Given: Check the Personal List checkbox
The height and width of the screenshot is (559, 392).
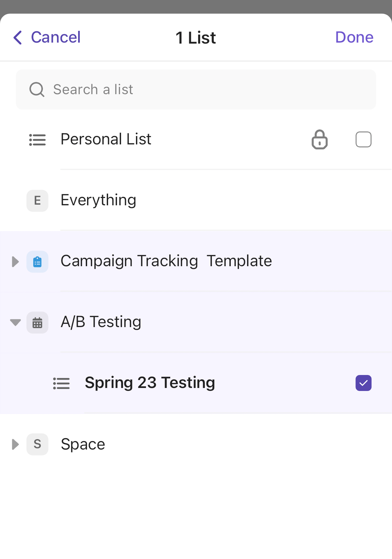Looking at the screenshot, I should (363, 139).
